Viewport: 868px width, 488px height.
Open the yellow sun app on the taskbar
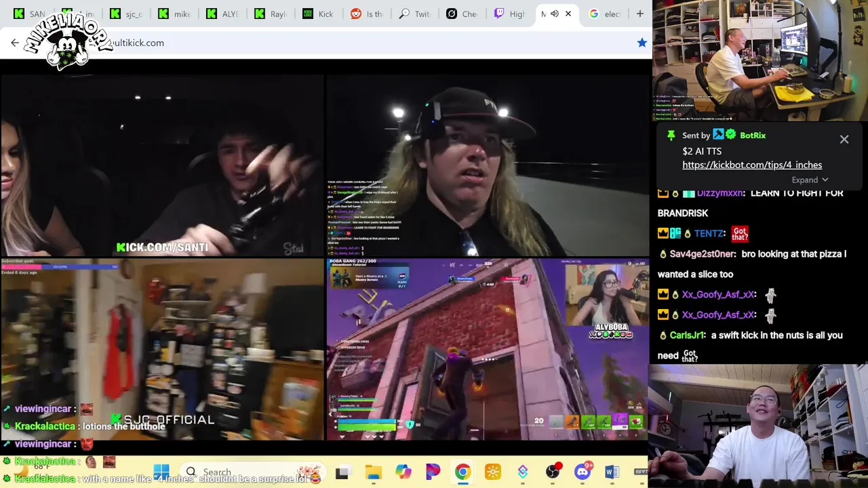pyautogui.click(x=493, y=472)
